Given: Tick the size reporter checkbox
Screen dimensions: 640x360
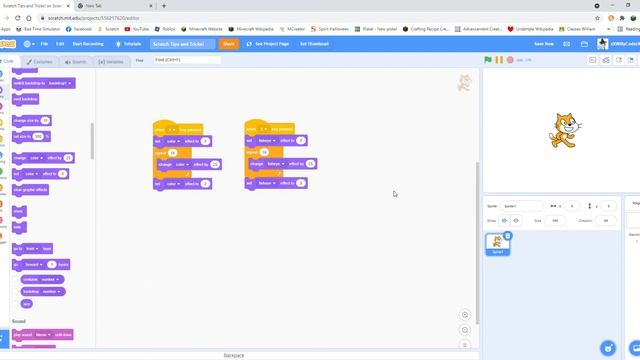Looking at the screenshot, I should (x=16, y=304).
